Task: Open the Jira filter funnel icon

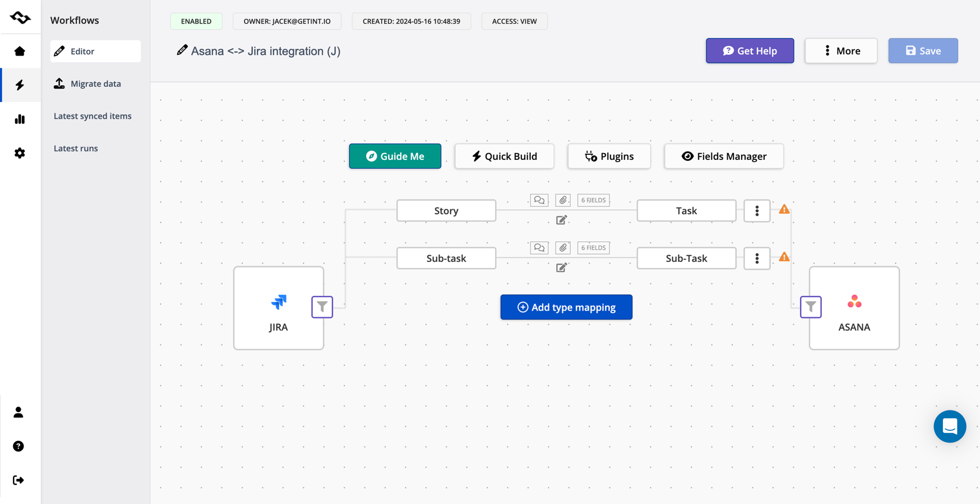Action: [x=322, y=307]
